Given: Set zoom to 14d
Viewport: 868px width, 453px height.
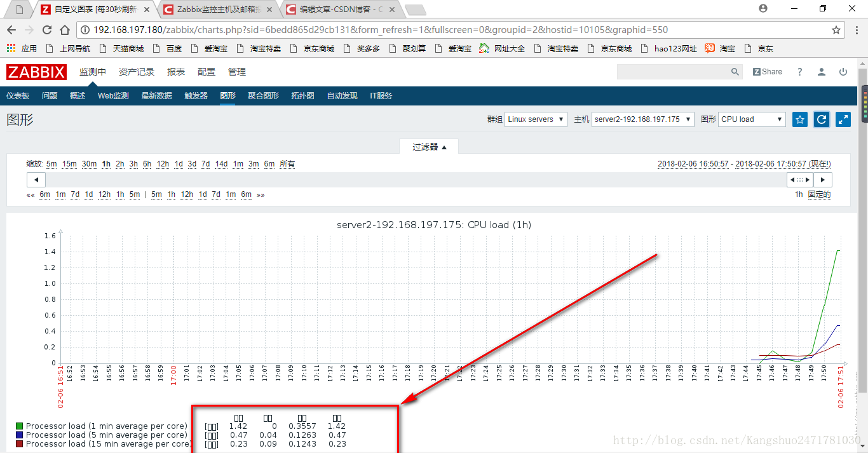Looking at the screenshot, I should [221, 164].
